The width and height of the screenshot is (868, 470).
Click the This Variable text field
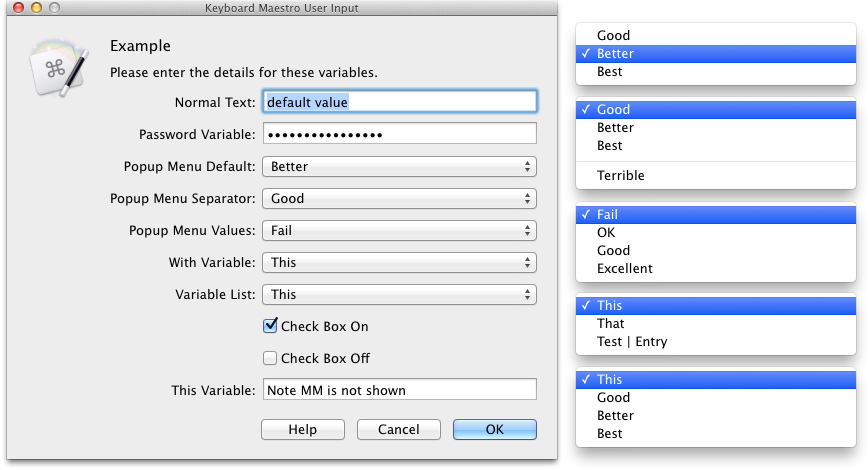(400, 390)
